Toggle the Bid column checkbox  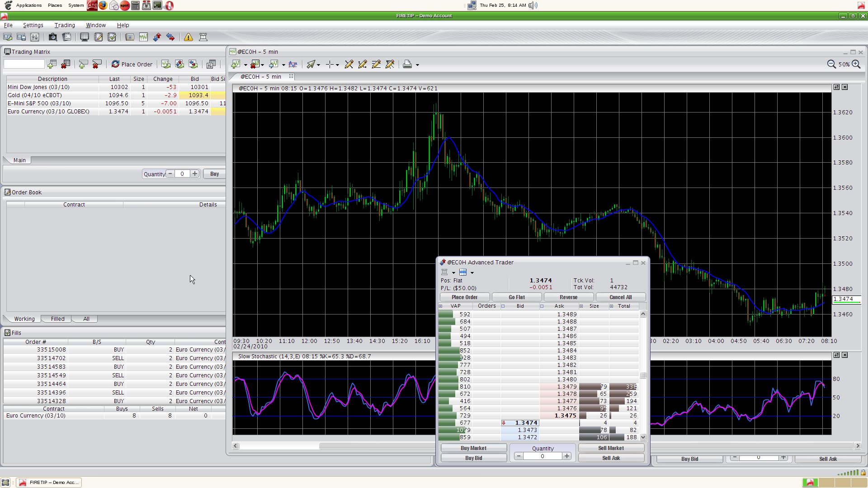[x=503, y=306]
